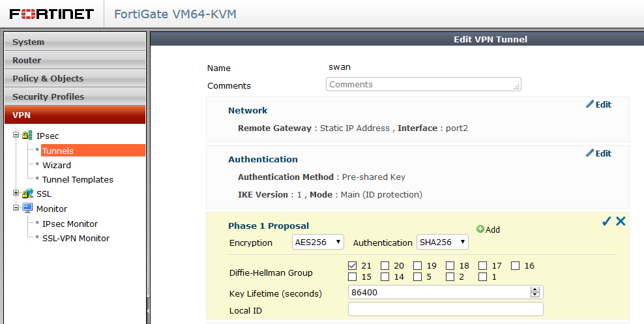The image size is (644, 324).
Task: Uncheck Diffie-Hellman Group 21 checkbox
Action: 353,265
